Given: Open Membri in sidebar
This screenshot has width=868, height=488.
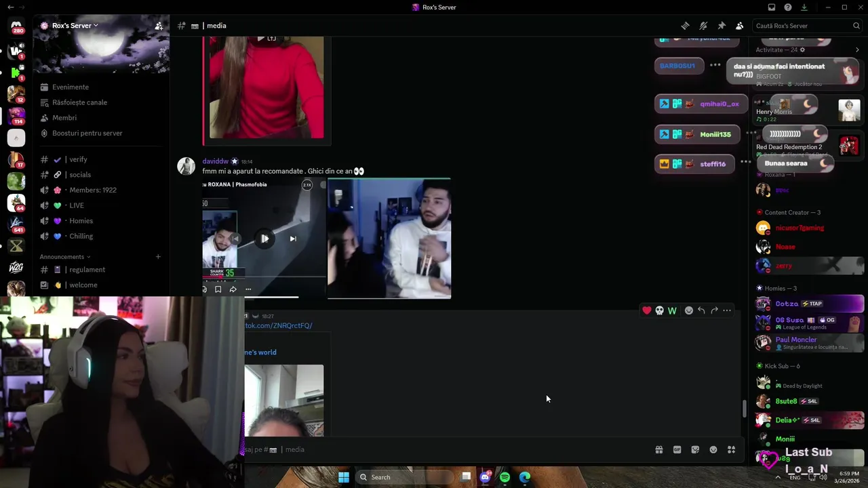Looking at the screenshot, I should point(102,118).
